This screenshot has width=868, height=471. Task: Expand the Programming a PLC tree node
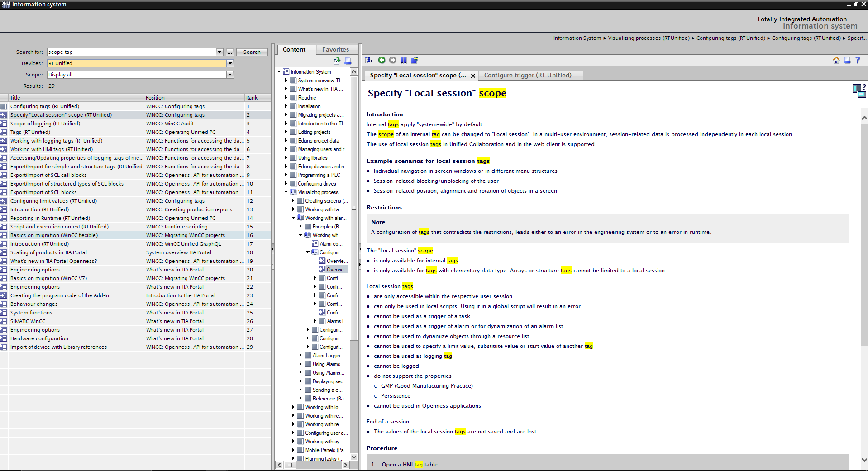tap(286, 175)
